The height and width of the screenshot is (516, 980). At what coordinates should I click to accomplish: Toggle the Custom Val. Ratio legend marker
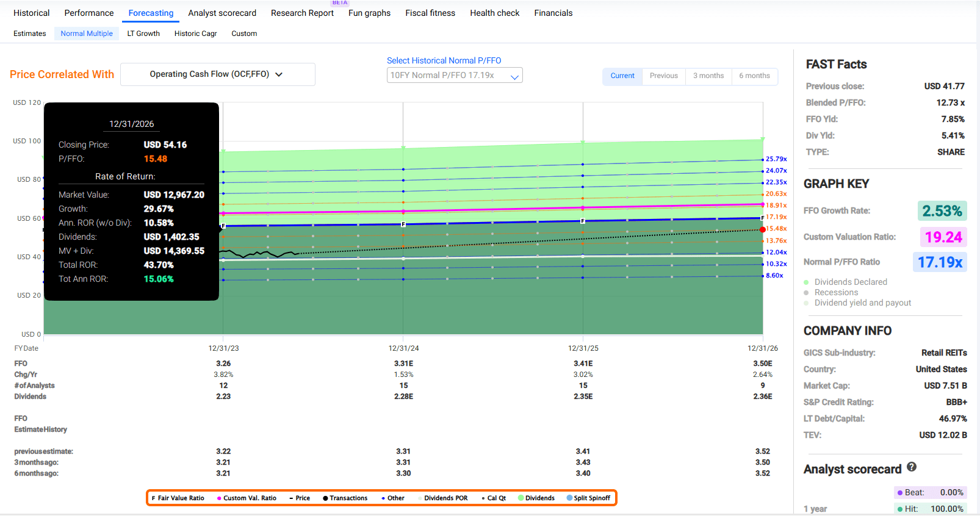click(219, 498)
